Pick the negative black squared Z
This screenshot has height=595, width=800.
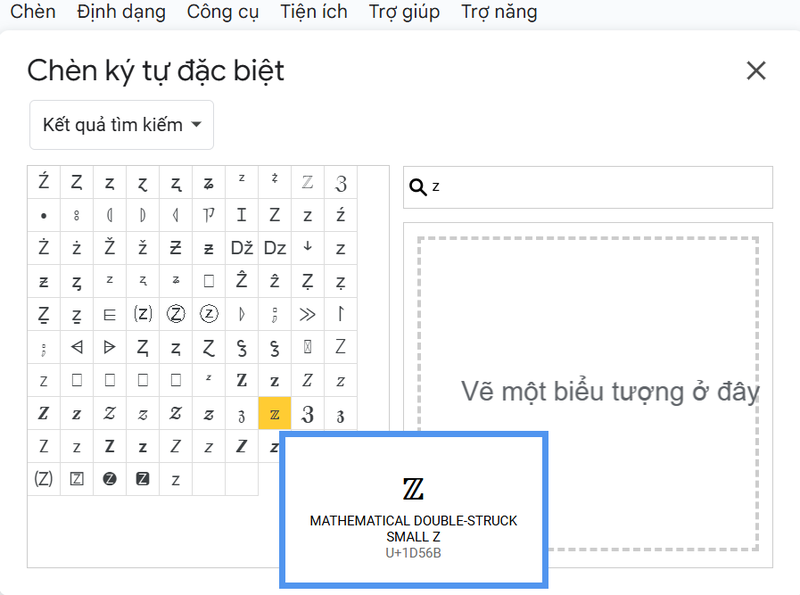(143, 480)
